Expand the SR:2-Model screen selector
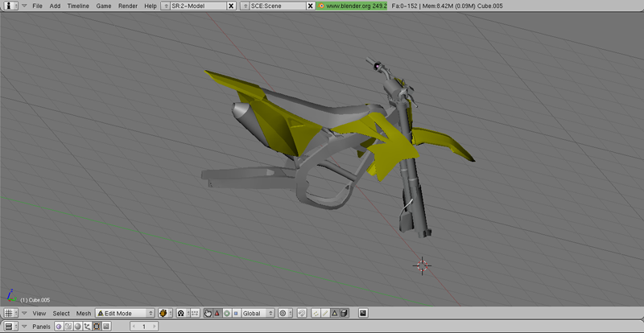Image resolution: width=644 pixels, height=333 pixels. click(x=166, y=6)
